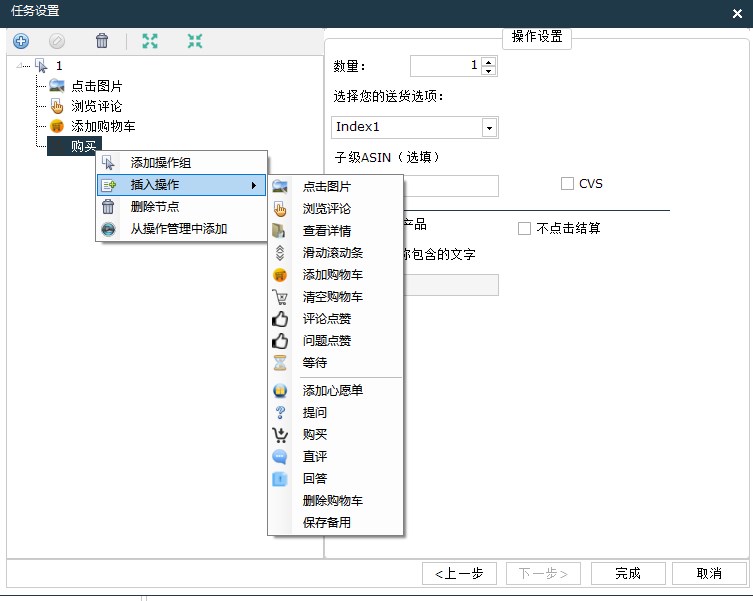
Task: Click the 子级ASIN input field
Action: coord(450,186)
